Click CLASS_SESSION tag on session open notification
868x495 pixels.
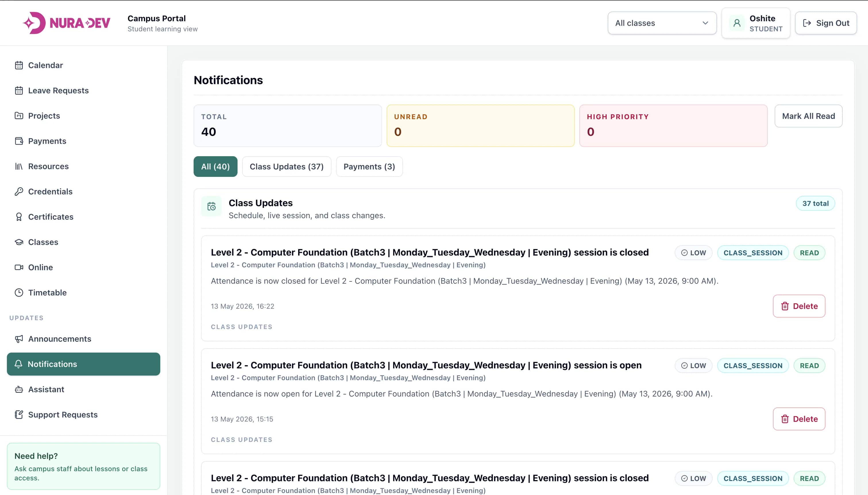(x=753, y=366)
